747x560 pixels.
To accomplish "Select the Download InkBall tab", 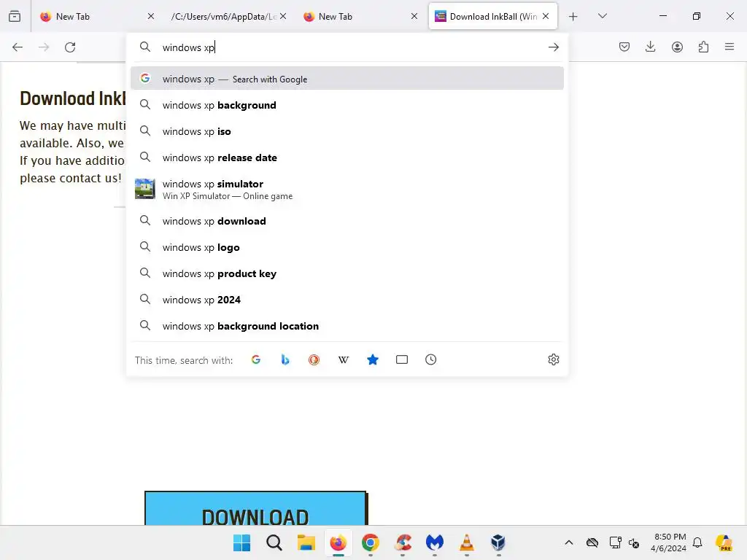I will pyautogui.click(x=493, y=16).
